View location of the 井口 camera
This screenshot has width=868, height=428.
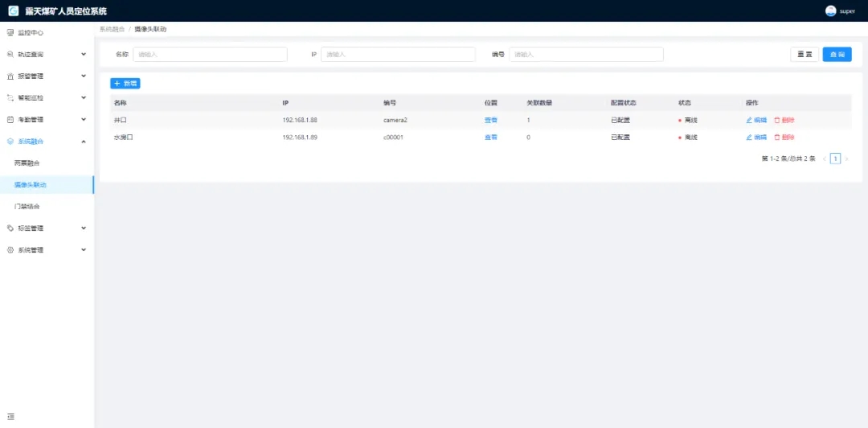click(x=491, y=120)
